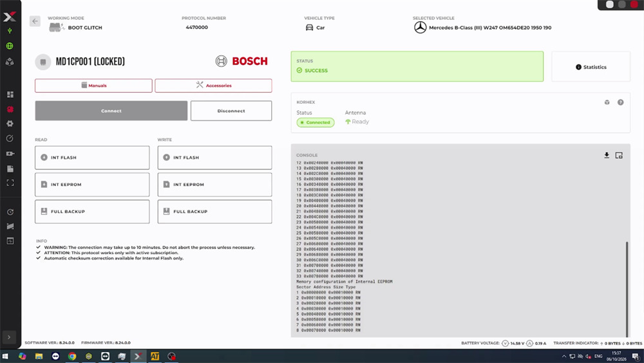Write INT EEPROM to the ECU

tap(215, 185)
